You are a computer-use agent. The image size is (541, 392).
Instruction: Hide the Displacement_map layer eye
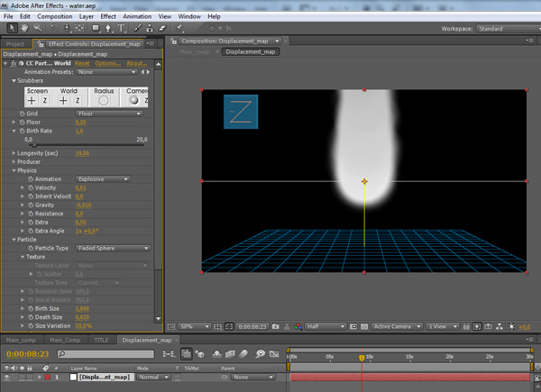point(7,378)
